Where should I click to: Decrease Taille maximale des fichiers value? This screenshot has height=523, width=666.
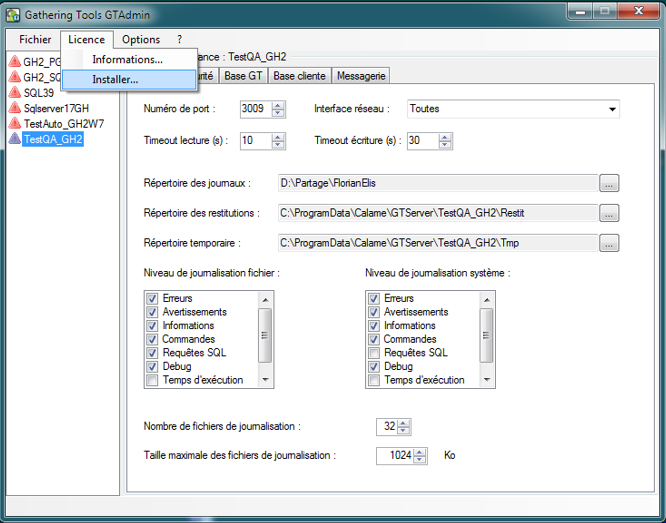pyautogui.click(x=420, y=459)
